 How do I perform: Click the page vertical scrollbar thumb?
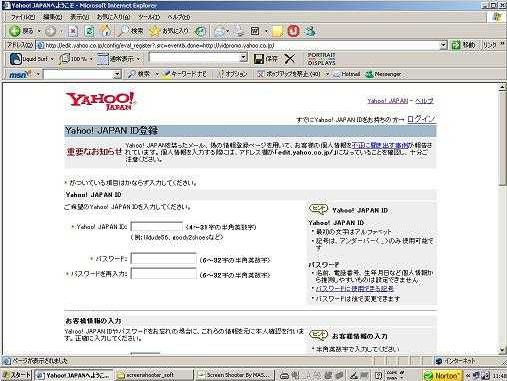pos(502,139)
